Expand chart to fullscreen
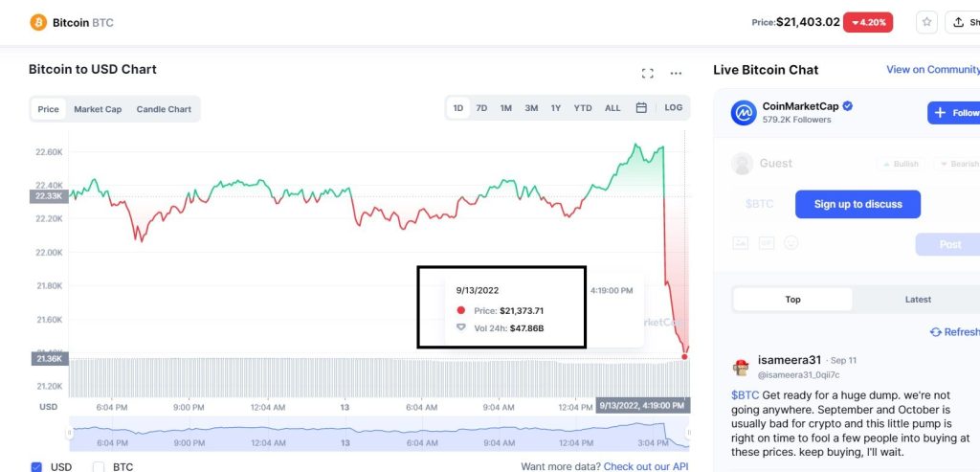The width and height of the screenshot is (980, 472). 648,73
